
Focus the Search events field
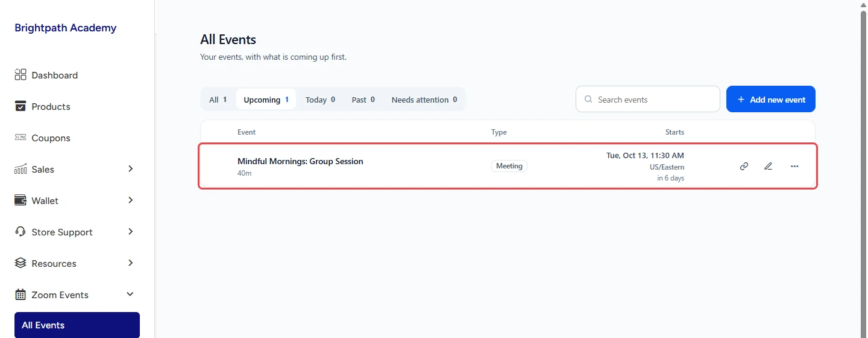coord(648,99)
